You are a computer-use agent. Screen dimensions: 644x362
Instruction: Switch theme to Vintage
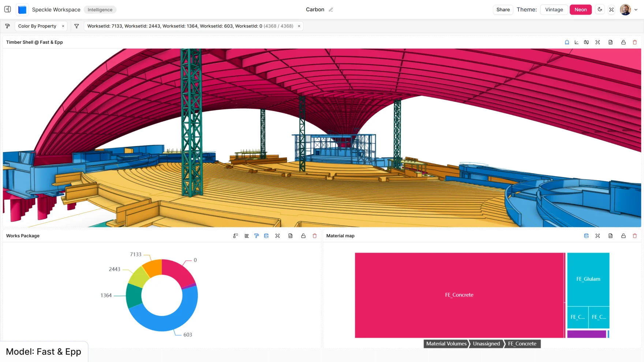click(x=554, y=10)
